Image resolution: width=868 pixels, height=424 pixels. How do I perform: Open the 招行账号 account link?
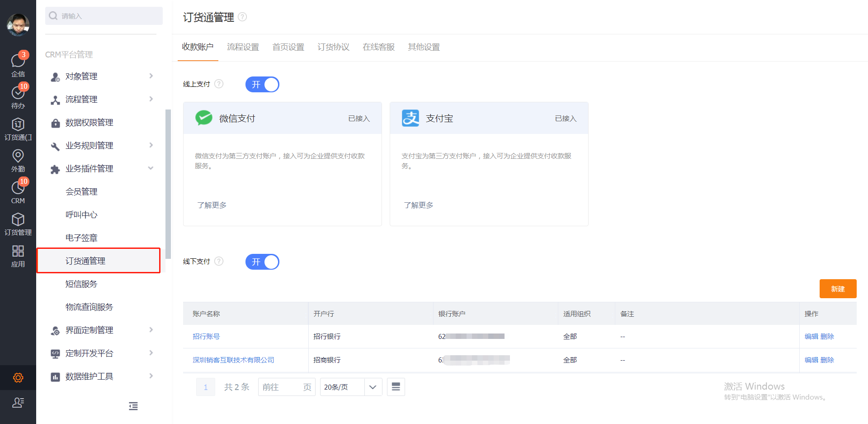coord(206,336)
